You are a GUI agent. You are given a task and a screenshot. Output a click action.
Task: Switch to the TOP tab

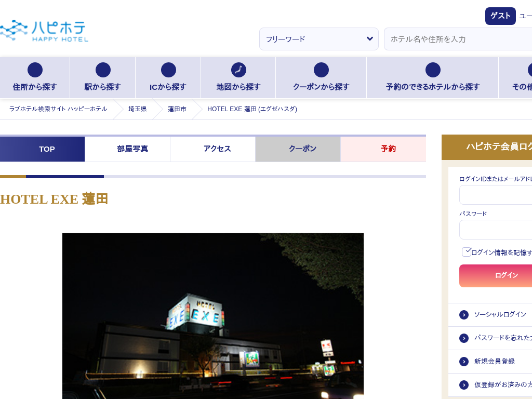pos(43,149)
